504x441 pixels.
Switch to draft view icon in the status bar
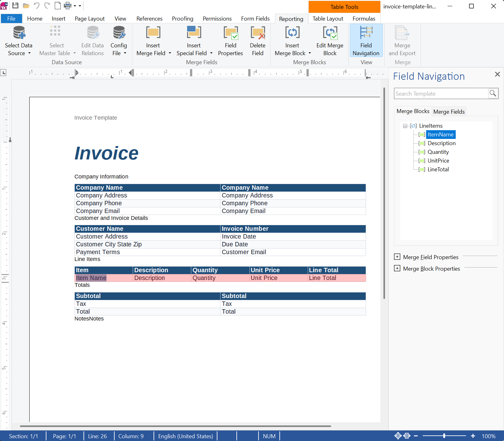pyautogui.click(x=407, y=436)
